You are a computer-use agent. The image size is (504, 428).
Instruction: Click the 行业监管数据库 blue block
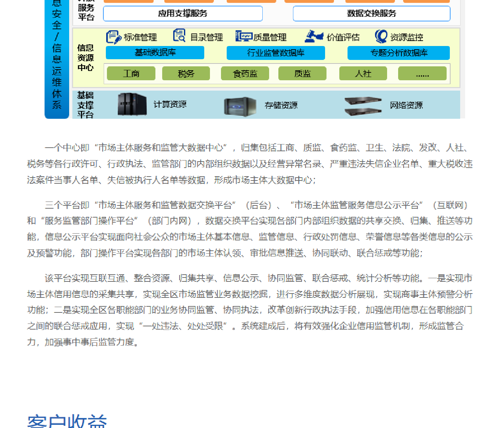click(x=276, y=53)
